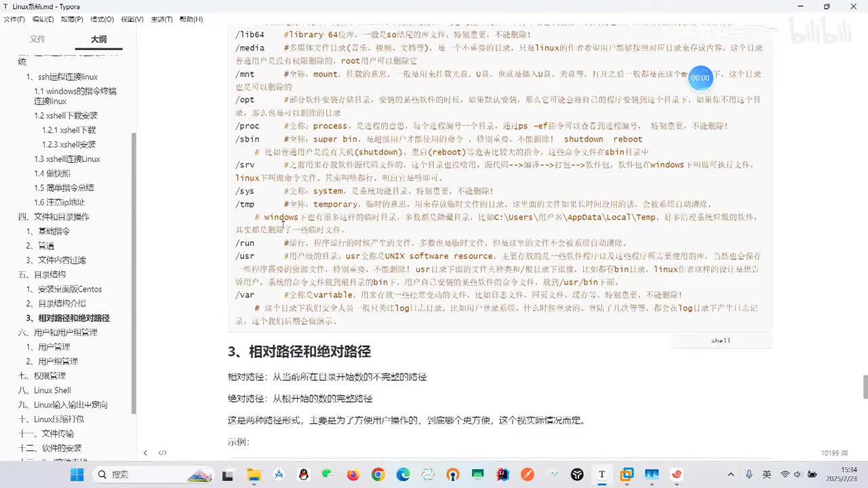Screen dimensions: 868x488
Task: Open the blue monitor app in taskbar
Action: pos(652,474)
